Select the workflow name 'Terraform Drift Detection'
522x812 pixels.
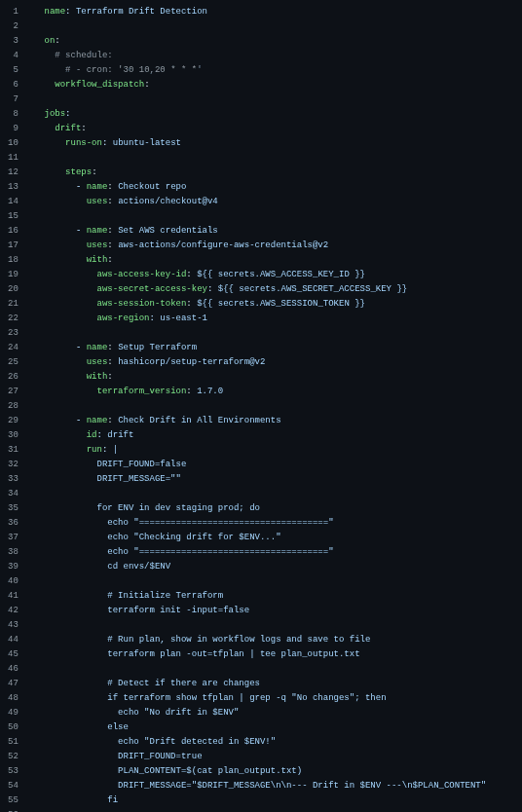141,11
